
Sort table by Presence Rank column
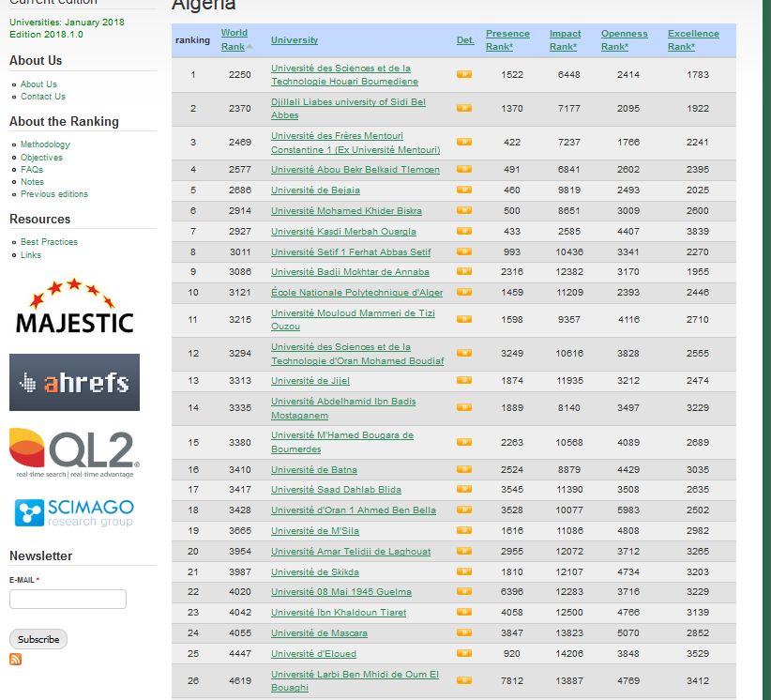[507, 39]
